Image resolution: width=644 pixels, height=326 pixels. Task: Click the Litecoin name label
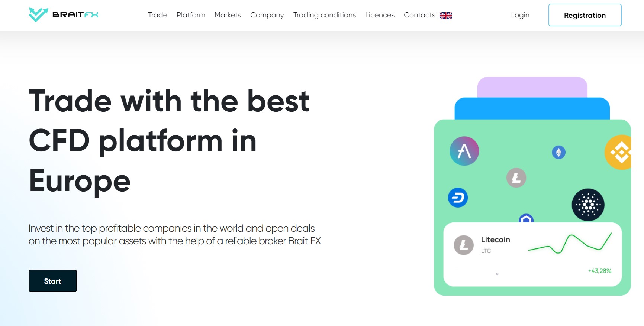495,240
